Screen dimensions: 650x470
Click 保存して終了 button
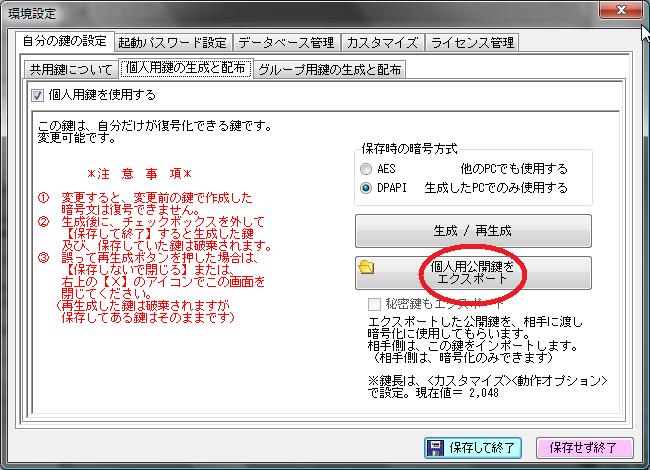point(473,448)
